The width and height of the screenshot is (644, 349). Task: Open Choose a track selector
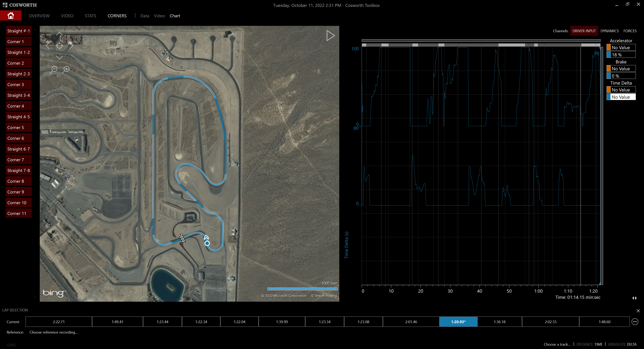[557, 344]
